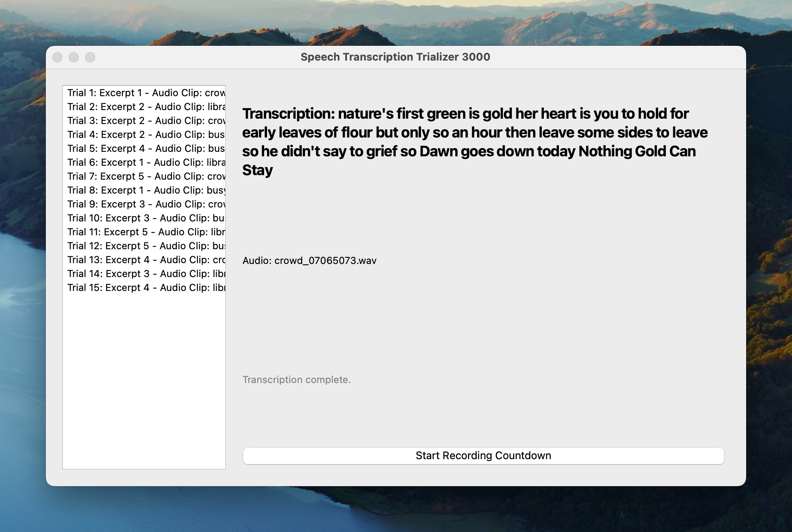The width and height of the screenshot is (792, 532).
Task: Select Trial 2 with library audio clip
Action: [143, 106]
